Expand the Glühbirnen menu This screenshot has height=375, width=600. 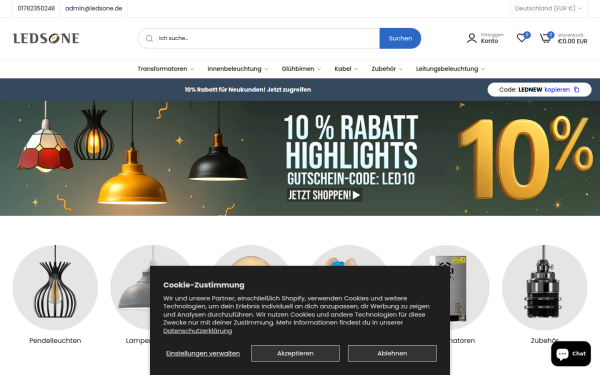[301, 69]
